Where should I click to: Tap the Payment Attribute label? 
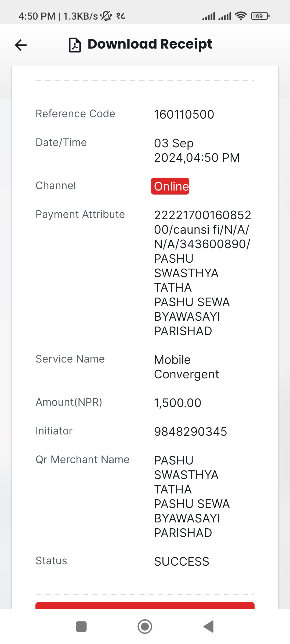(x=80, y=214)
